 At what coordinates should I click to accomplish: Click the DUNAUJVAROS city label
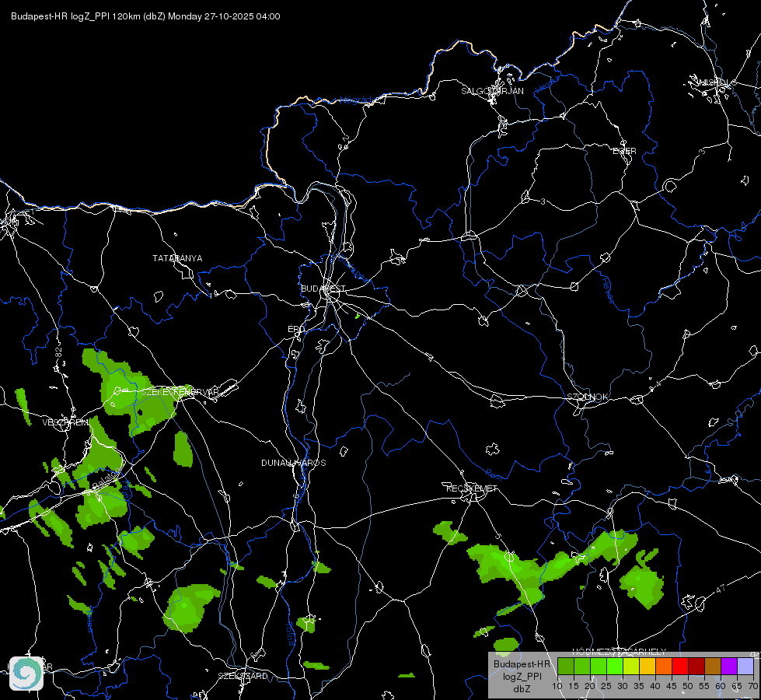coord(294,463)
